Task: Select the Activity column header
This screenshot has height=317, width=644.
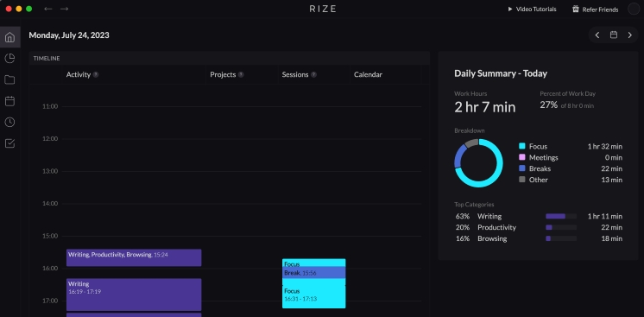Action: pyautogui.click(x=78, y=75)
